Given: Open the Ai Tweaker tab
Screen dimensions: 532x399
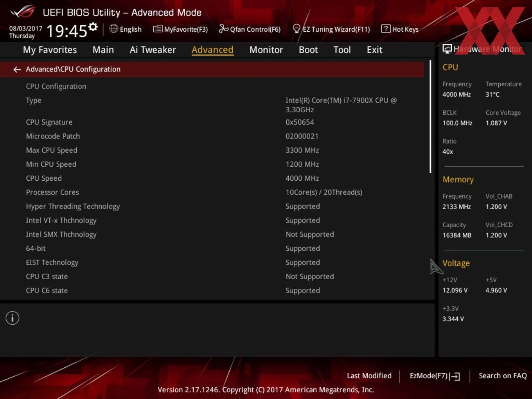Looking at the screenshot, I should (153, 50).
